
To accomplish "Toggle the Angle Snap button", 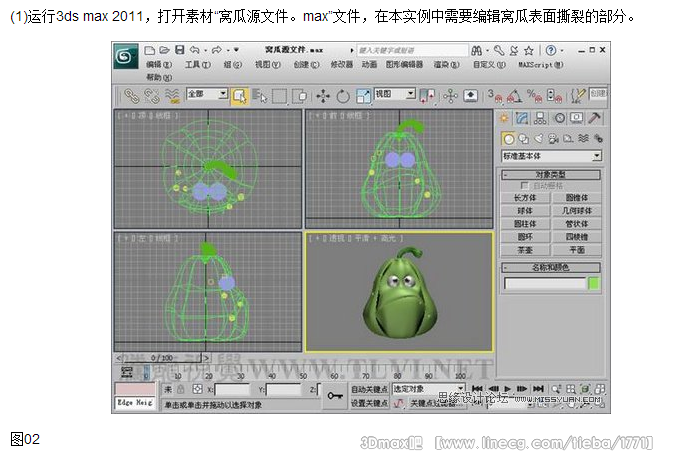I will pyautogui.click(x=514, y=96).
